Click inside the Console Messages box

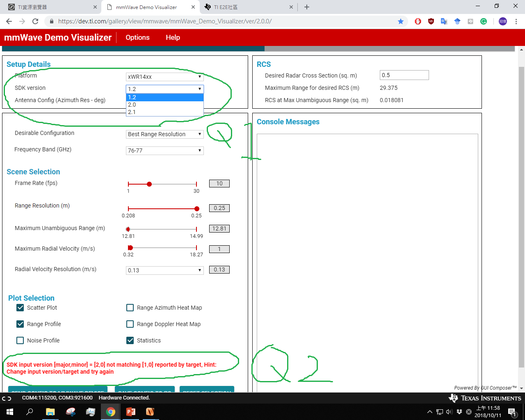367,262
